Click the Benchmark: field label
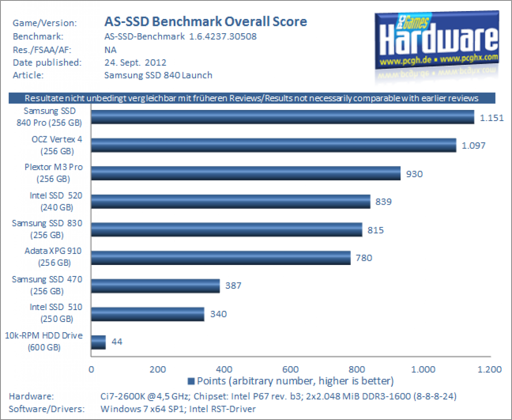Viewport: 512px width, 420px height. point(38,37)
